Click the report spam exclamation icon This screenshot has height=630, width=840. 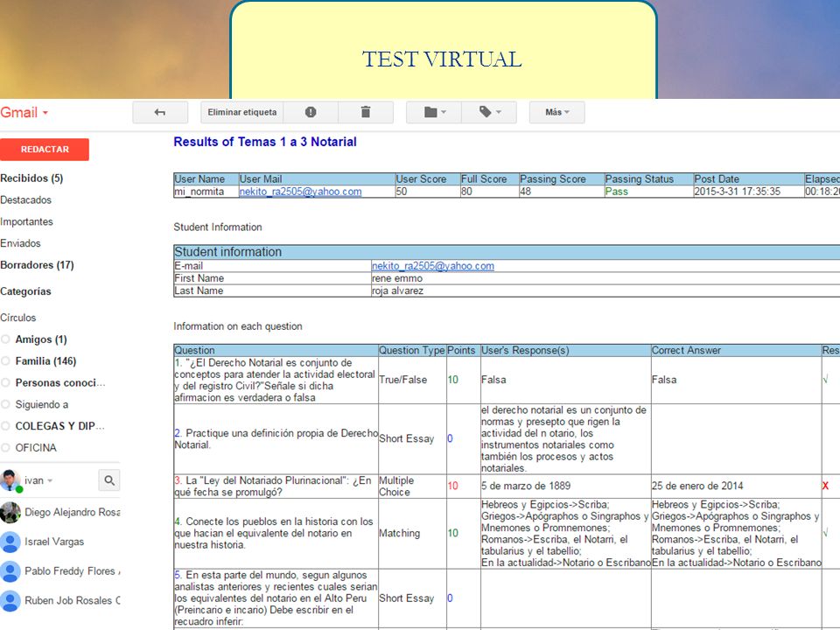click(310, 112)
